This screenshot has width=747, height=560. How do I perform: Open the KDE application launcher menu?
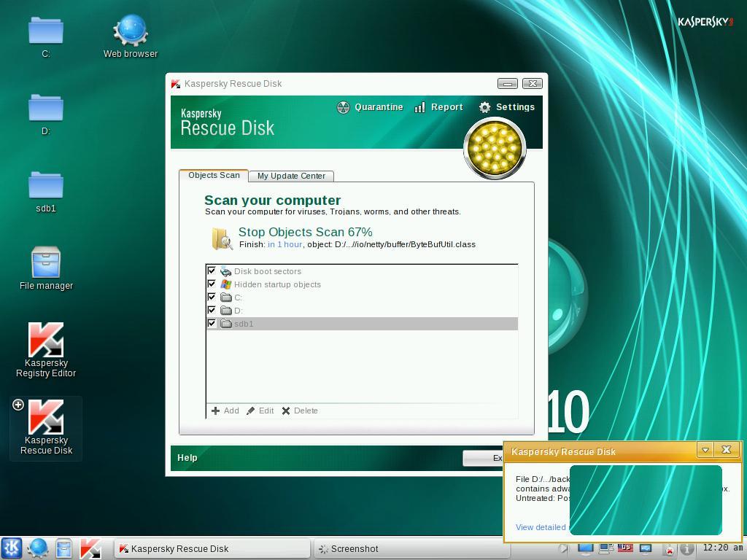[x=12, y=548]
